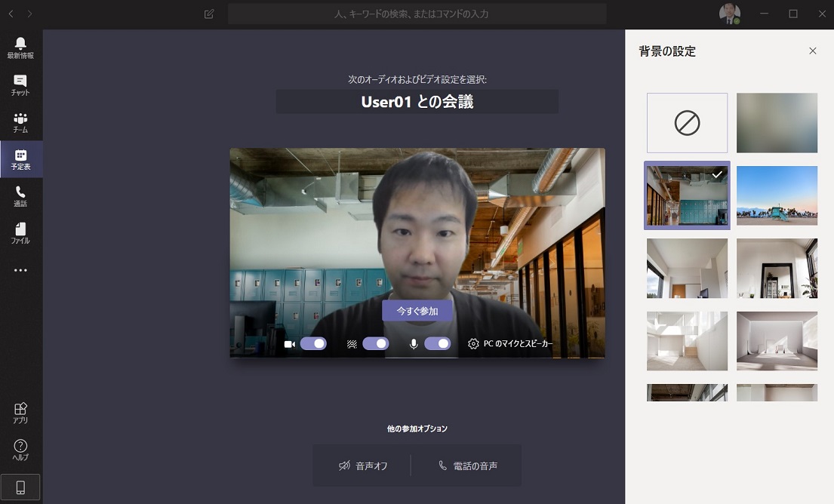Click the new chat compose icon
Image resolution: width=834 pixels, height=504 pixels.
click(208, 14)
